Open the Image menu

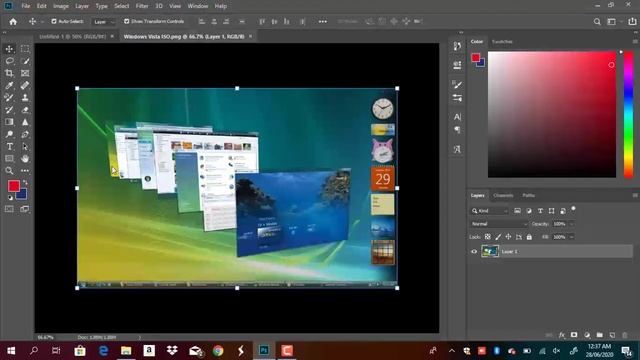61,6
